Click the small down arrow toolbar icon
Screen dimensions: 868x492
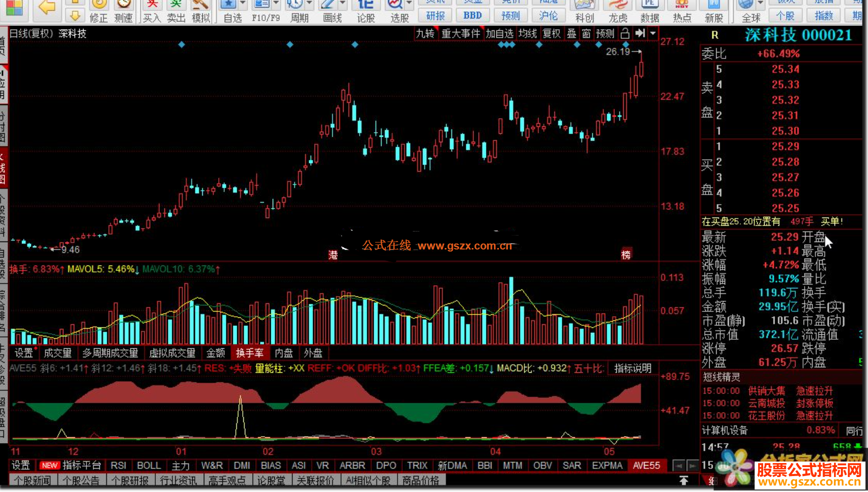click(x=74, y=15)
